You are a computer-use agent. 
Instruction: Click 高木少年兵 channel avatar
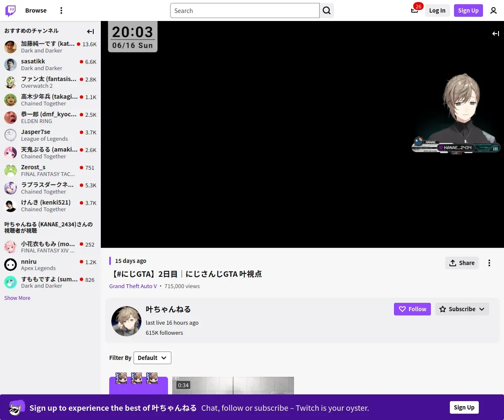click(x=10, y=100)
